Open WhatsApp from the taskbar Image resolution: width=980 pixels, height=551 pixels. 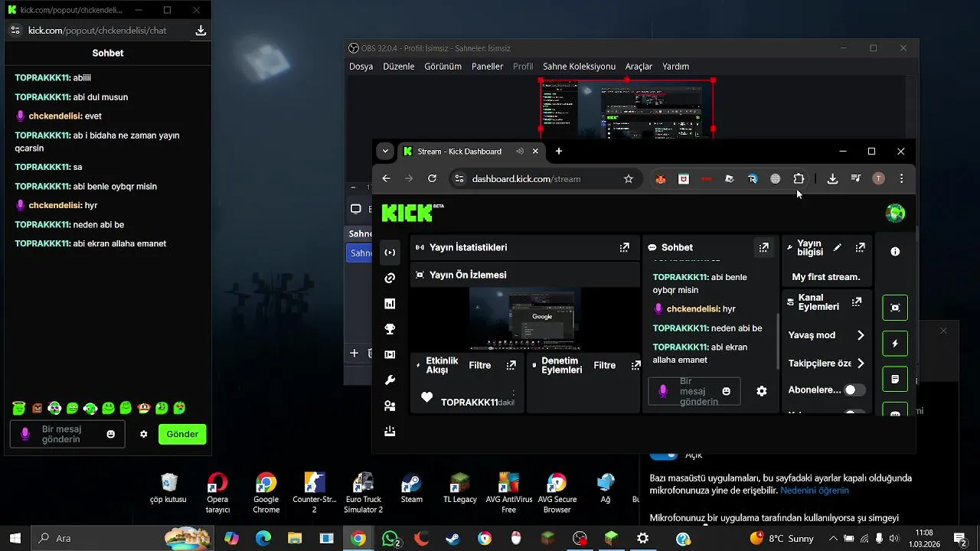point(391,539)
